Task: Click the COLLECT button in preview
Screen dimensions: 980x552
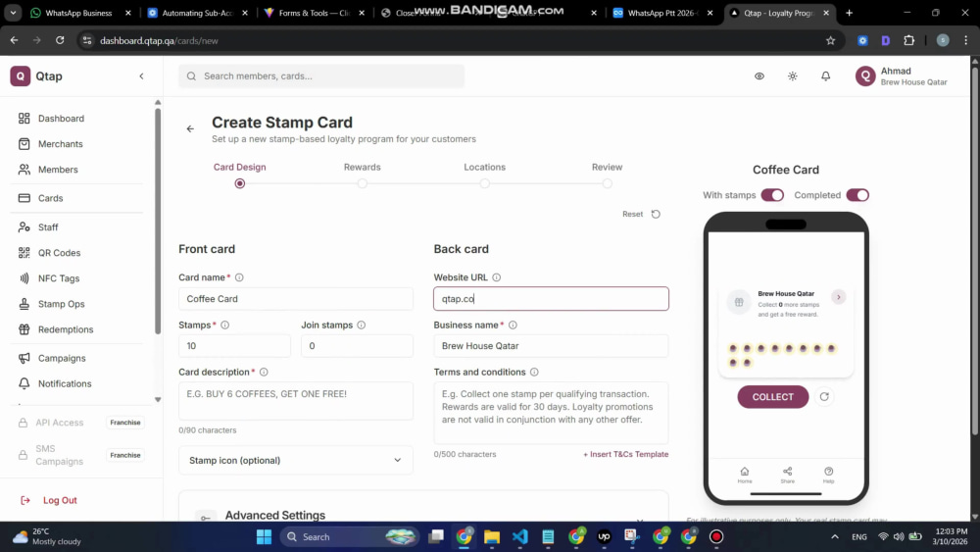Action: [x=772, y=397]
